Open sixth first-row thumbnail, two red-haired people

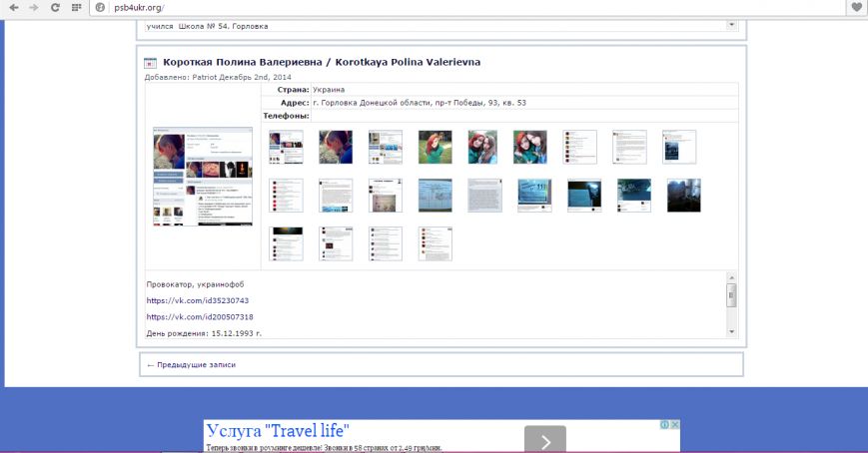529,147
